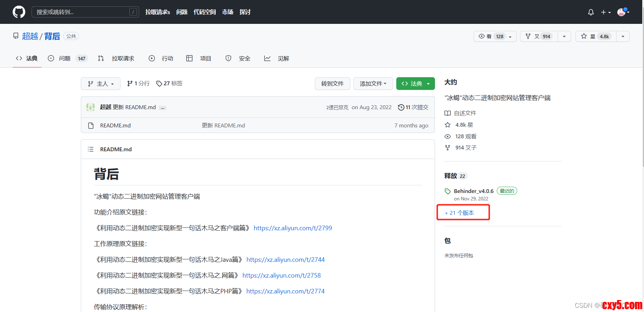Expand the star lists dropdown arrow
Image resolution: width=644 pixels, height=312 pixels.
pos(623,36)
